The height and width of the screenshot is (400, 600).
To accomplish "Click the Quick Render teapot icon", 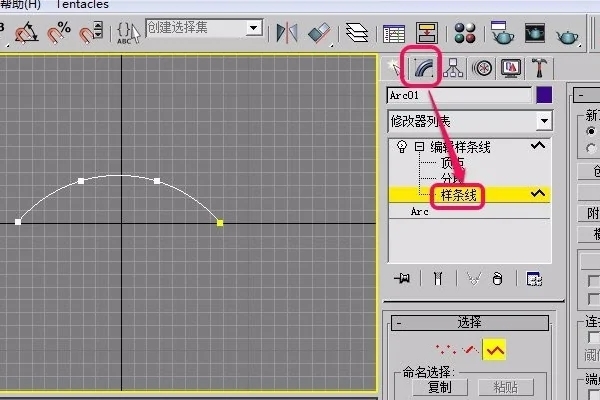I will click(567, 35).
